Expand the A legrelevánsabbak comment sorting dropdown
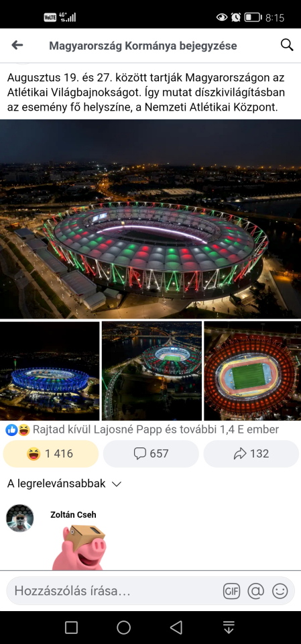This screenshot has width=301, height=644. (64, 484)
